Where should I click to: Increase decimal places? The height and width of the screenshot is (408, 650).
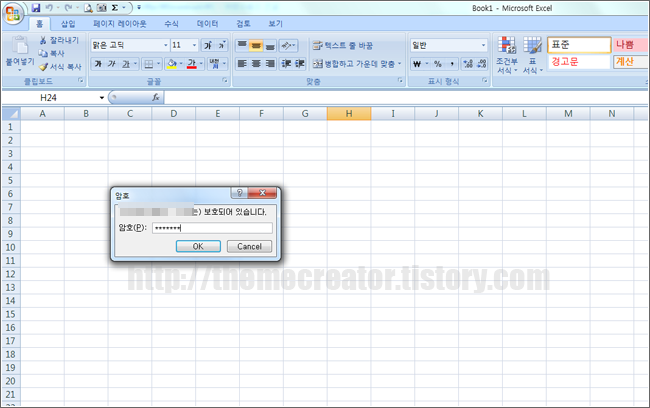point(468,64)
